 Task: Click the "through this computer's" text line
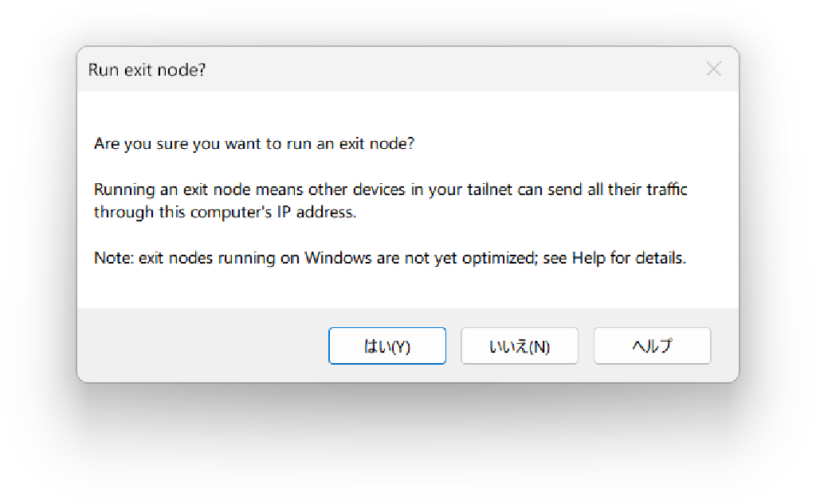224,213
